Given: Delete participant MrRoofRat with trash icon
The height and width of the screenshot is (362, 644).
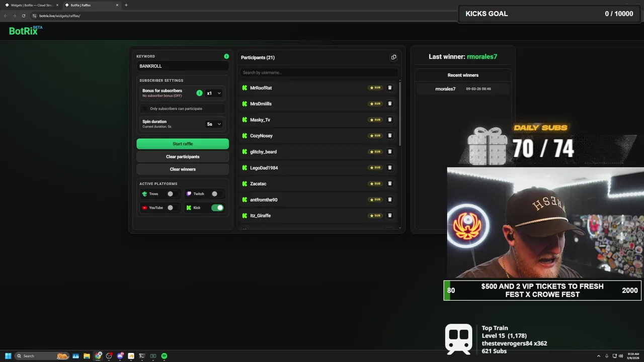Looking at the screenshot, I should coord(389,87).
